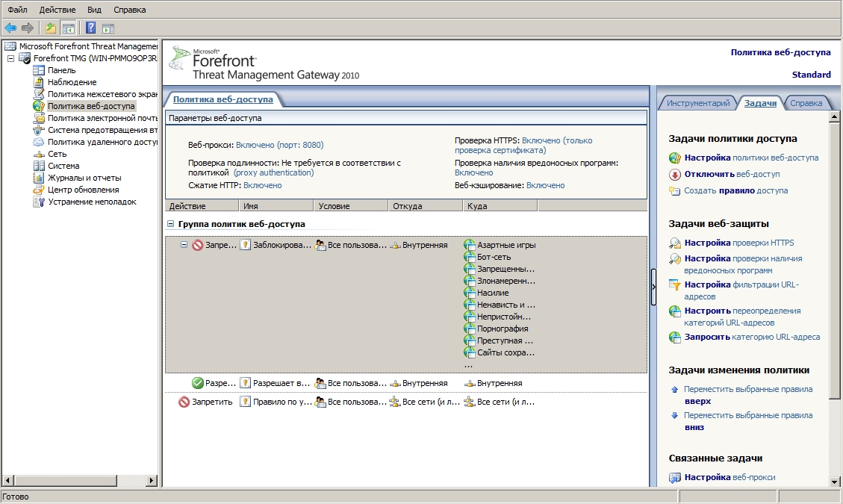This screenshot has width=843, height=504.
Task: Click the red deny icon of Заблокирова... rule
Action: coord(197,245)
